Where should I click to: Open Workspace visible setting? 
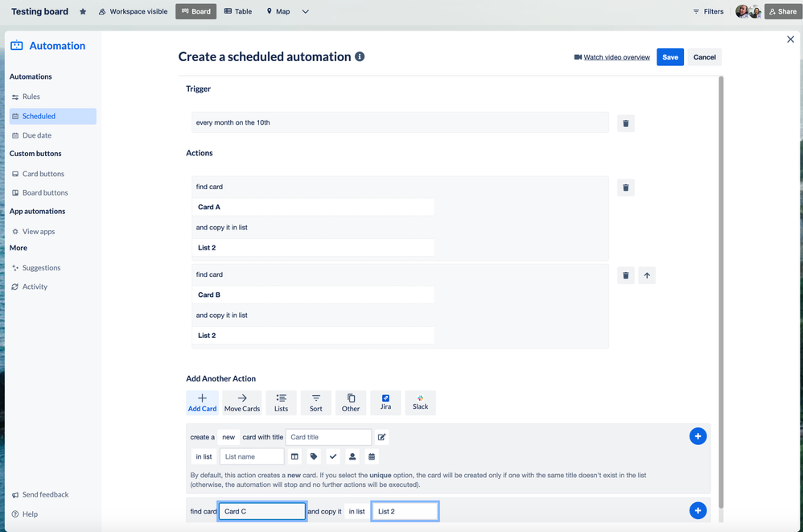click(133, 11)
